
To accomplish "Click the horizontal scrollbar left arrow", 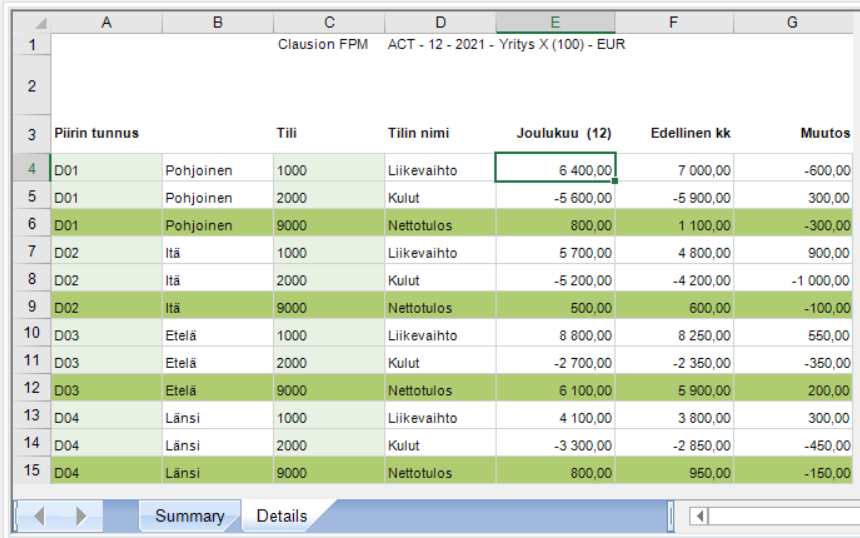I will pos(699,516).
